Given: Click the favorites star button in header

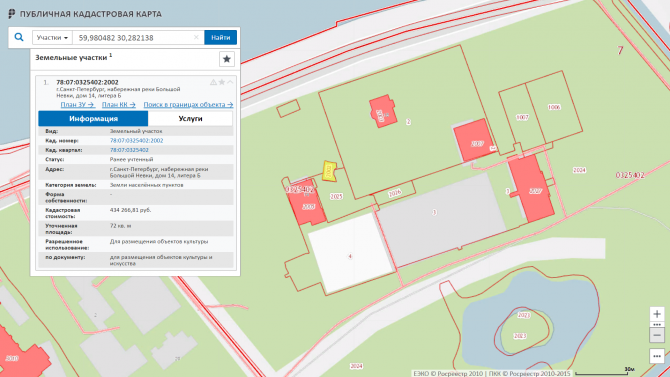Looking at the screenshot, I should coord(227,59).
